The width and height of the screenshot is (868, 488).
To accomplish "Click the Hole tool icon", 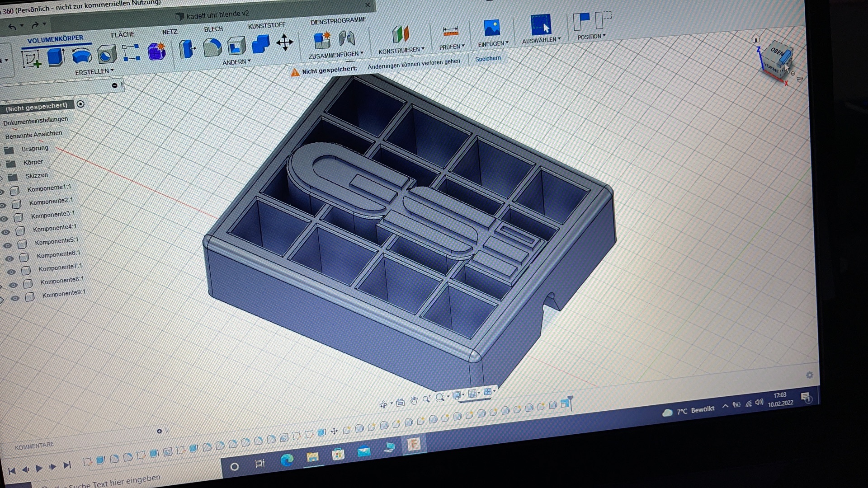I will 107,55.
